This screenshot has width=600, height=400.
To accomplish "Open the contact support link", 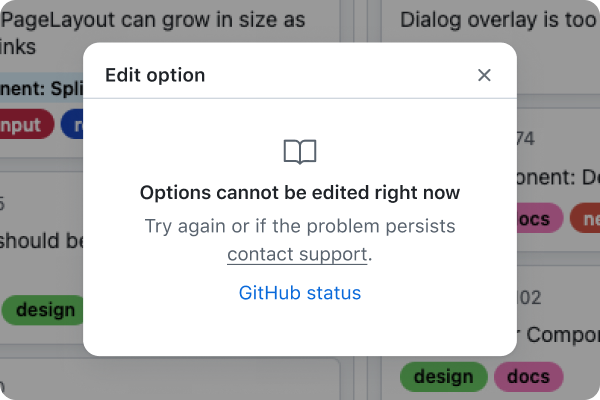I will pos(298,254).
